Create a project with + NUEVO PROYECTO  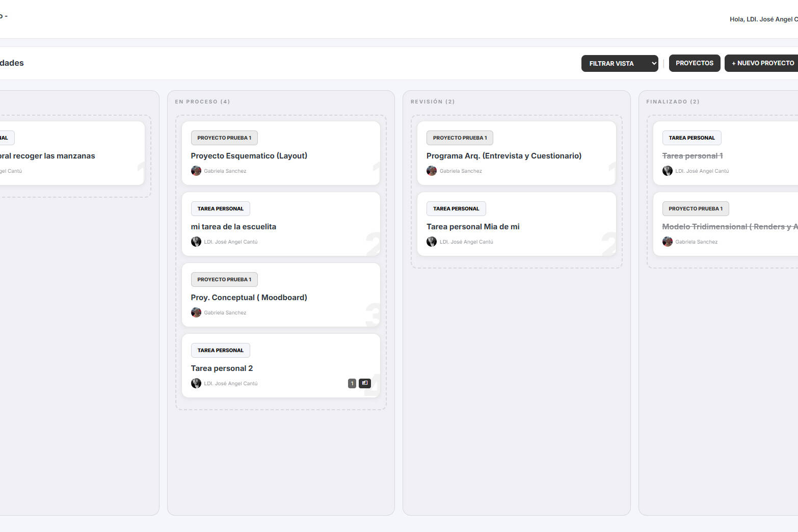(x=762, y=63)
